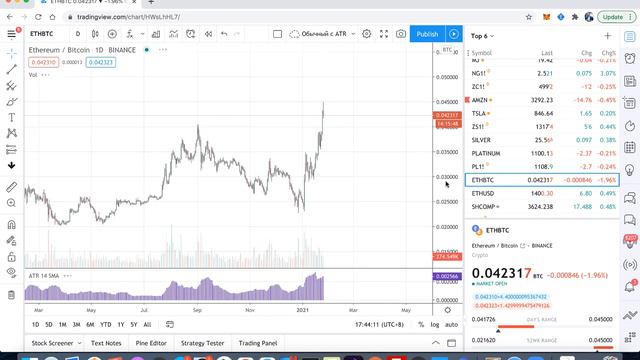
Task: Open the Pine Editor tab
Action: [151, 343]
